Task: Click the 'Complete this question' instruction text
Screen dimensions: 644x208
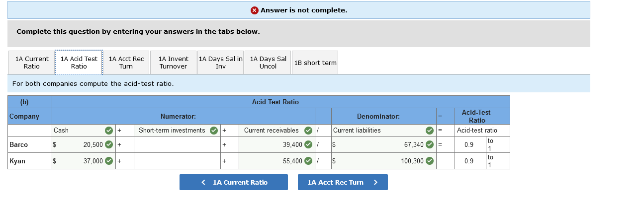Action: pyautogui.click(x=138, y=31)
